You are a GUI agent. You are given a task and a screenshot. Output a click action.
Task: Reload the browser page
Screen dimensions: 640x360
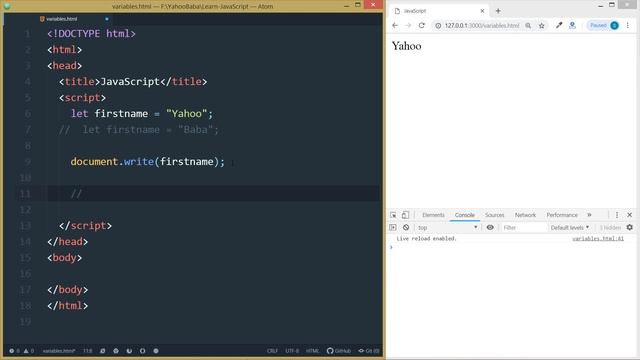coord(421,25)
